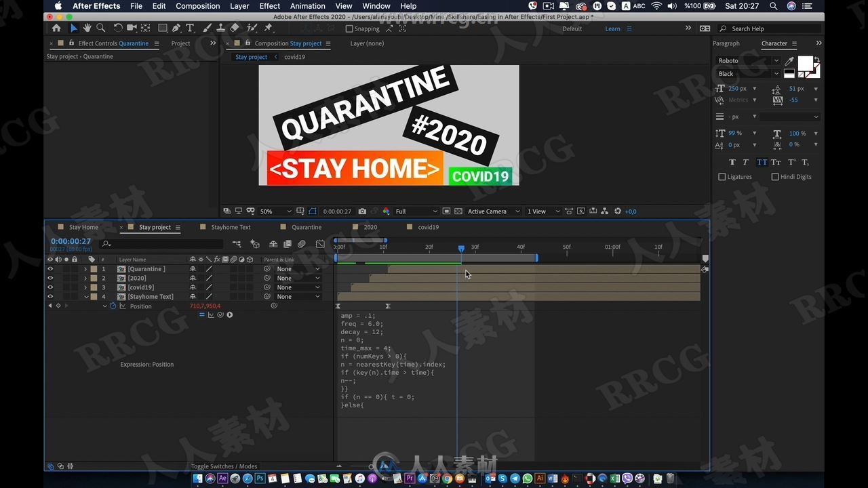Switch to the Stayhome Text timeline tab
The height and width of the screenshot is (488, 868).
click(x=231, y=227)
